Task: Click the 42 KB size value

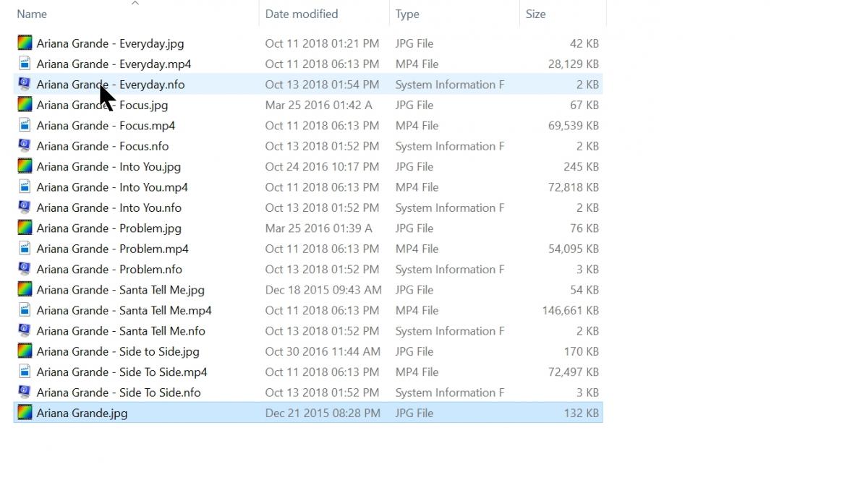Action: [x=584, y=43]
